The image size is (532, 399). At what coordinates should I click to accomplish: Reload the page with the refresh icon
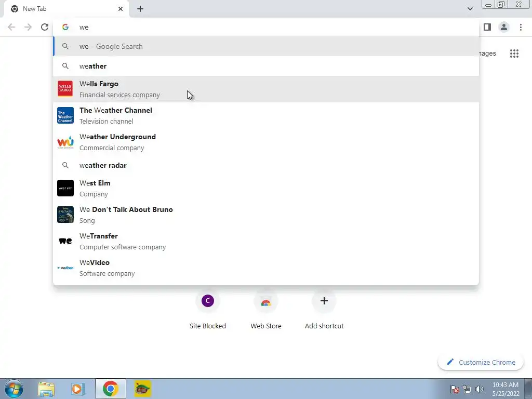click(x=45, y=27)
